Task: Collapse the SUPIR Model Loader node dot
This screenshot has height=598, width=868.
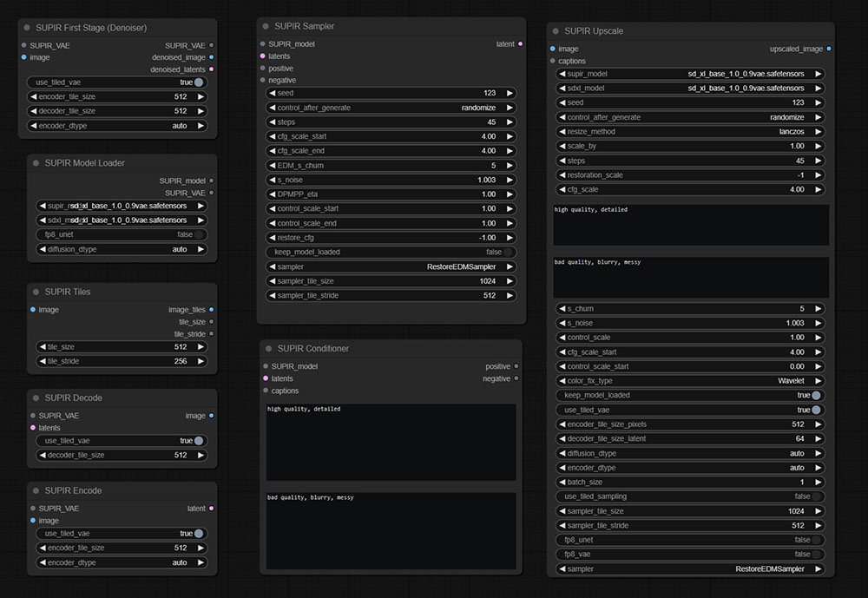Action: pos(36,163)
